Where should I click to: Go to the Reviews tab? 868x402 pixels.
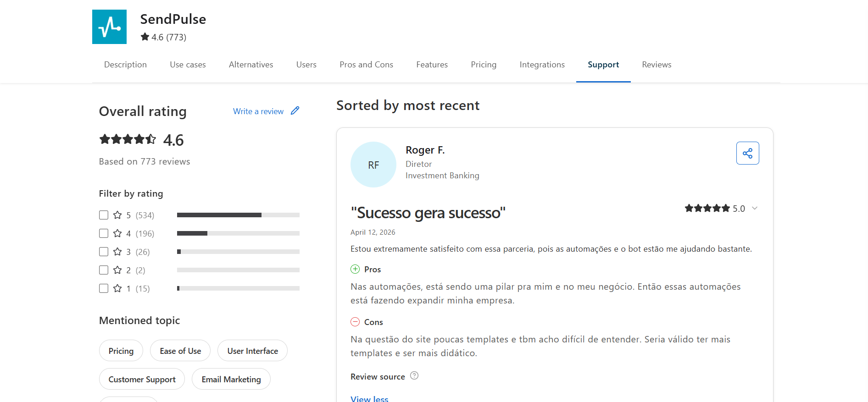pos(657,65)
